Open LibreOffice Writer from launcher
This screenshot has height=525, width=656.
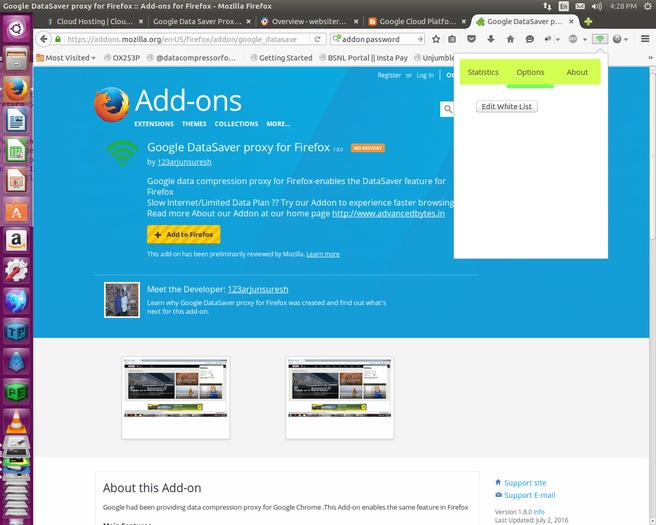pos(17,120)
